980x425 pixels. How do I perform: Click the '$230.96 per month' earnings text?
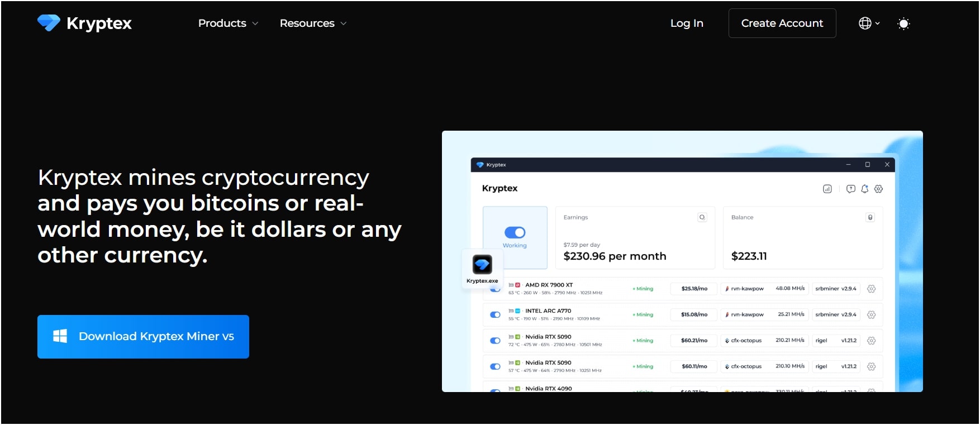pyautogui.click(x=615, y=256)
